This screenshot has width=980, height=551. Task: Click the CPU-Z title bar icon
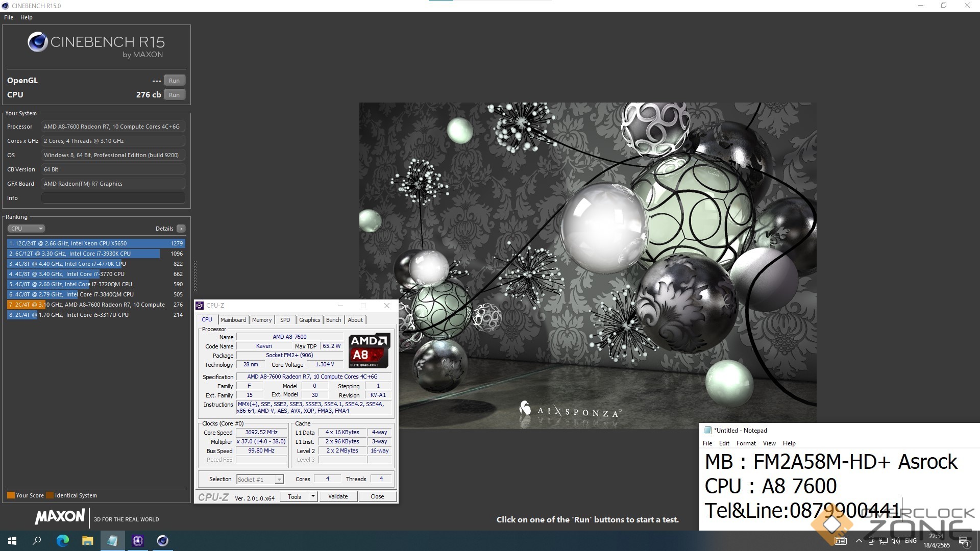pos(200,306)
